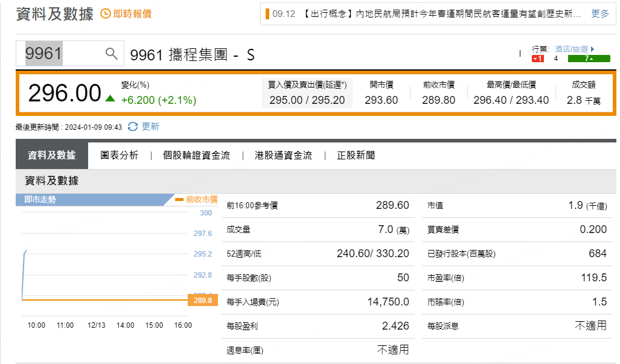
Task: Click the stock name 9961 攜程集團 - S
Action: pos(192,54)
